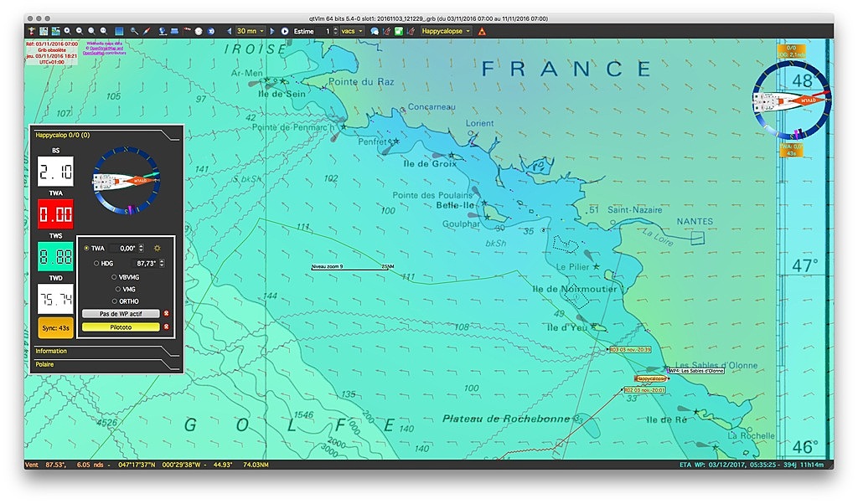Click the green square toolbar icon
Screen dimensions: 858x504
coord(399,31)
